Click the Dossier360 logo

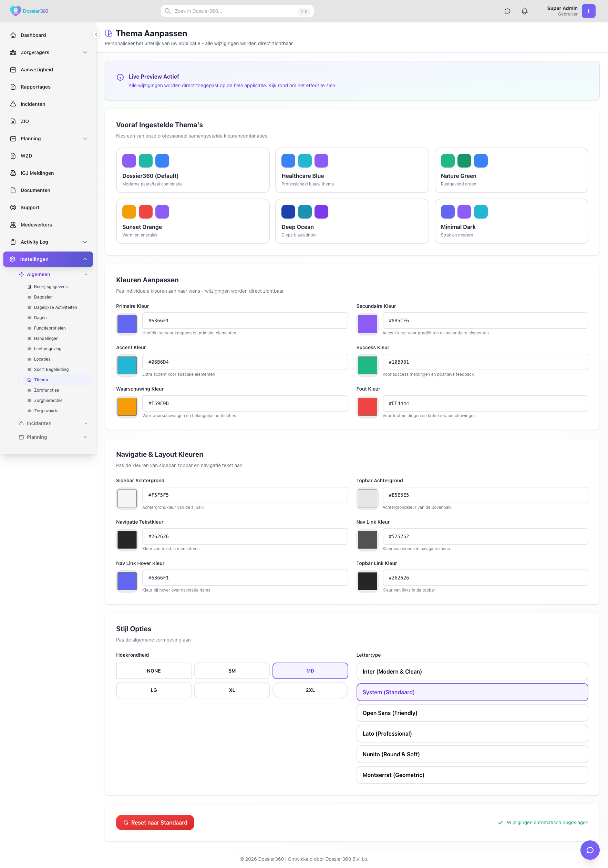pyautogui.click(x=29, y=11)
